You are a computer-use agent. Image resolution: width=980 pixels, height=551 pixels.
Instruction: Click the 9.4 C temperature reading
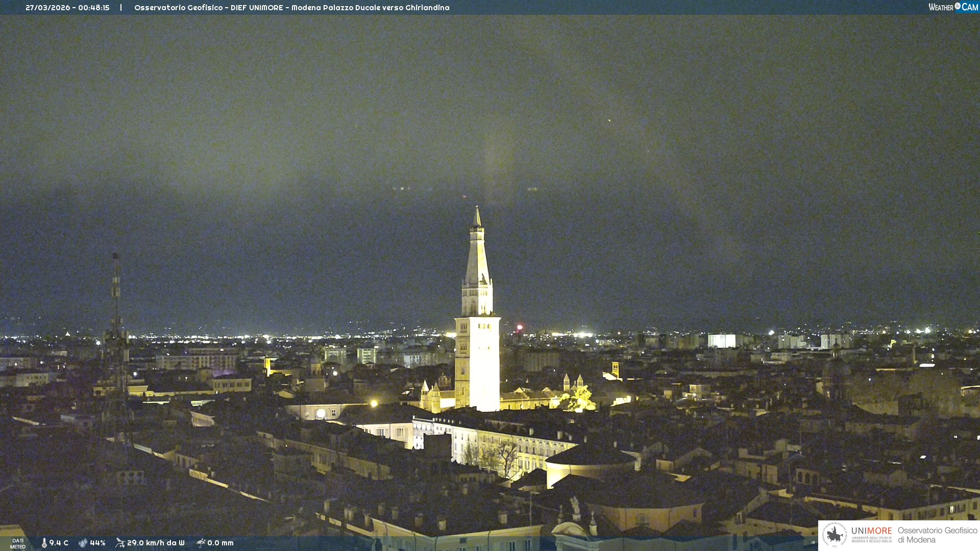click(59, 543)
